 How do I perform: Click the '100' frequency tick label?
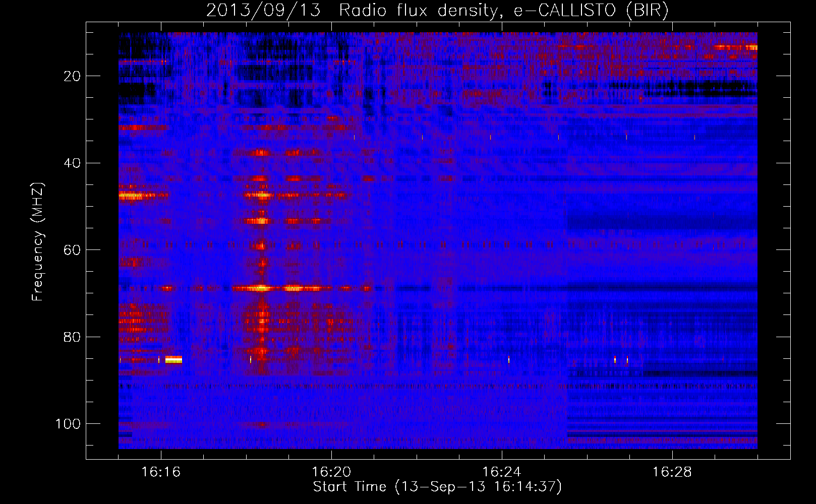point(68,424)
